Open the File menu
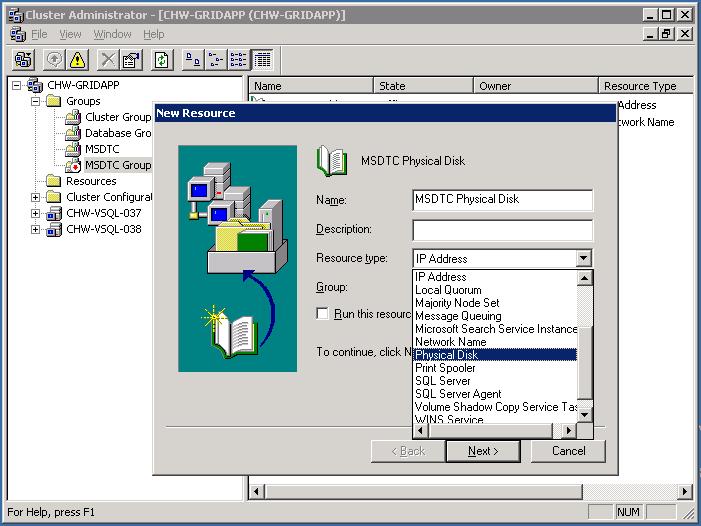 click(39, 34)
